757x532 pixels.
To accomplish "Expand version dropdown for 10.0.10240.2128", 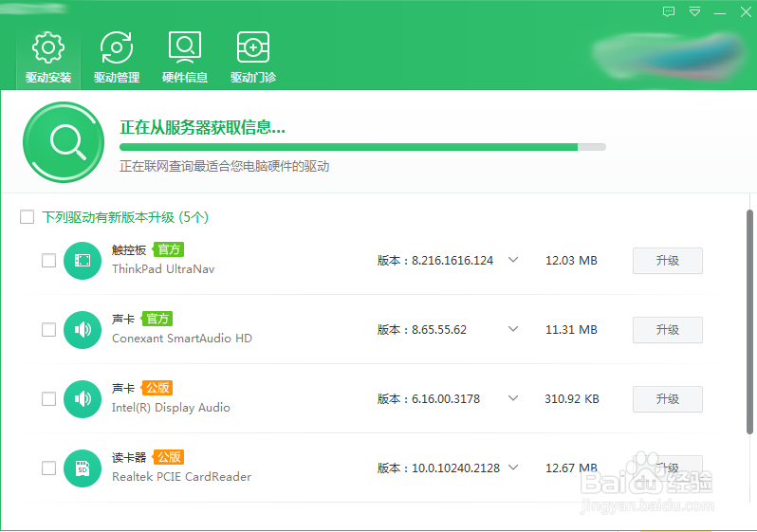I will pos(513,468).
